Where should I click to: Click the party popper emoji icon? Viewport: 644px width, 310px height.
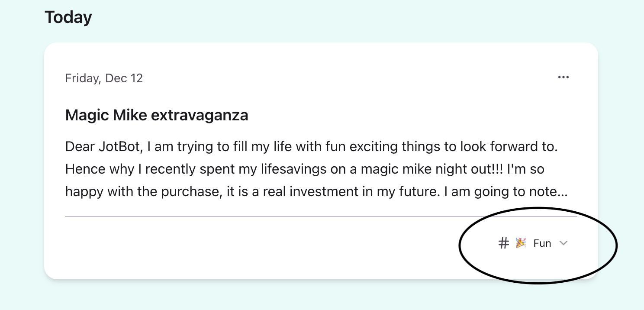(521, 243)
